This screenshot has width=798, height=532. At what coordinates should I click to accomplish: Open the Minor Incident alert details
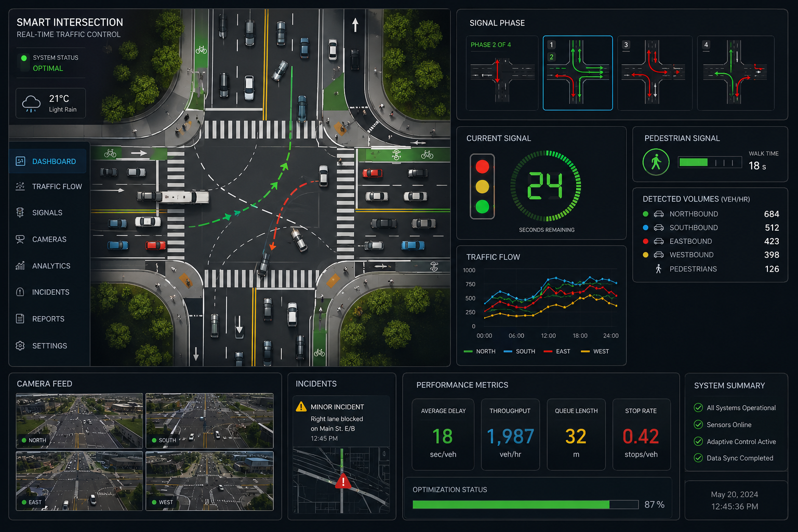tap(341, 422)
